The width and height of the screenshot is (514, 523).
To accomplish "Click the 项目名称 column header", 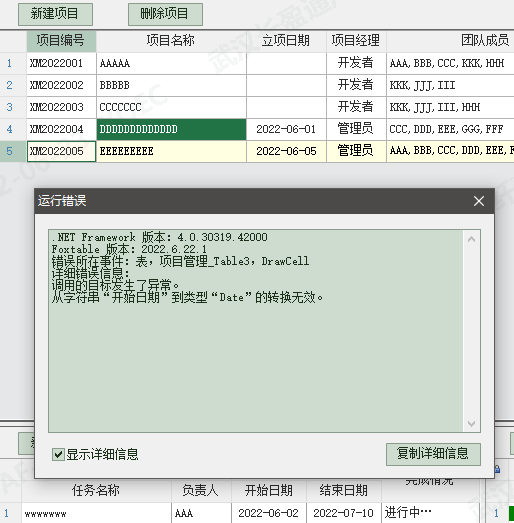I will point(171,41).
